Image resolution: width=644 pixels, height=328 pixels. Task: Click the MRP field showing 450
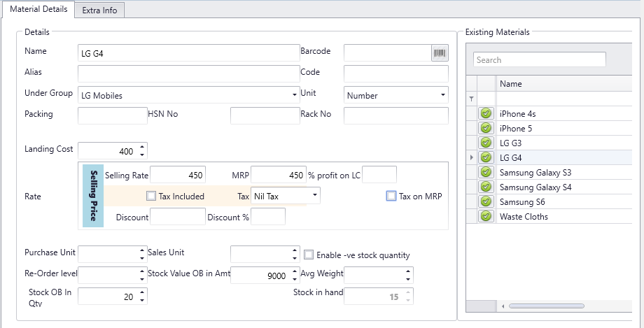pyautogui.click(x=279, y=175)
